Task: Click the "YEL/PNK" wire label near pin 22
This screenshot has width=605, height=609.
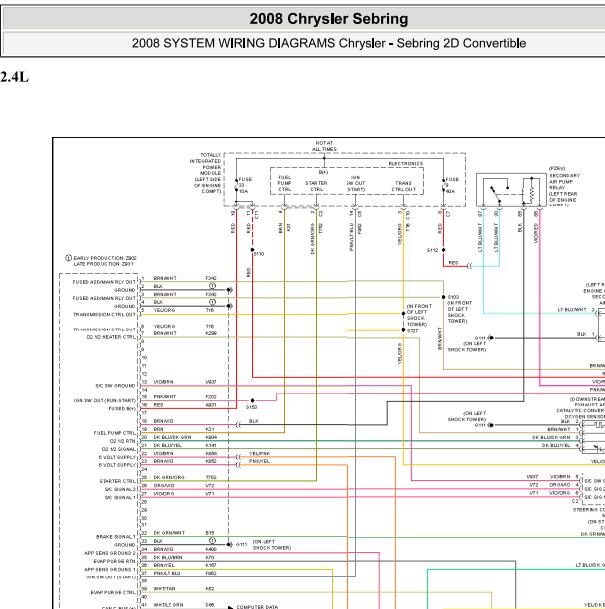Action: 259,453
